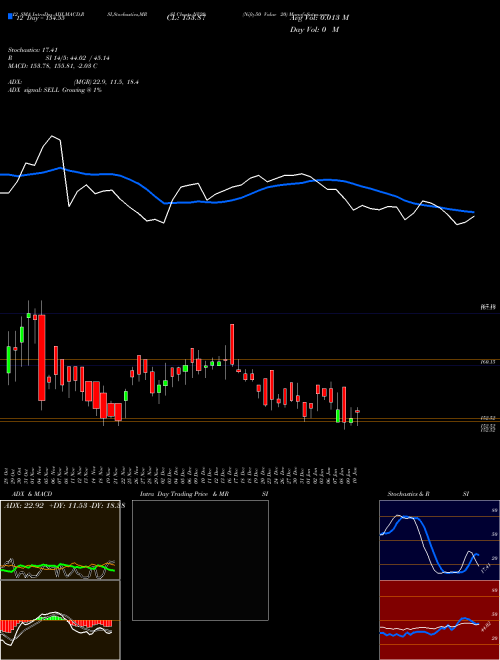Click the tall red candle in mid-December

click(x=232, y=344)
